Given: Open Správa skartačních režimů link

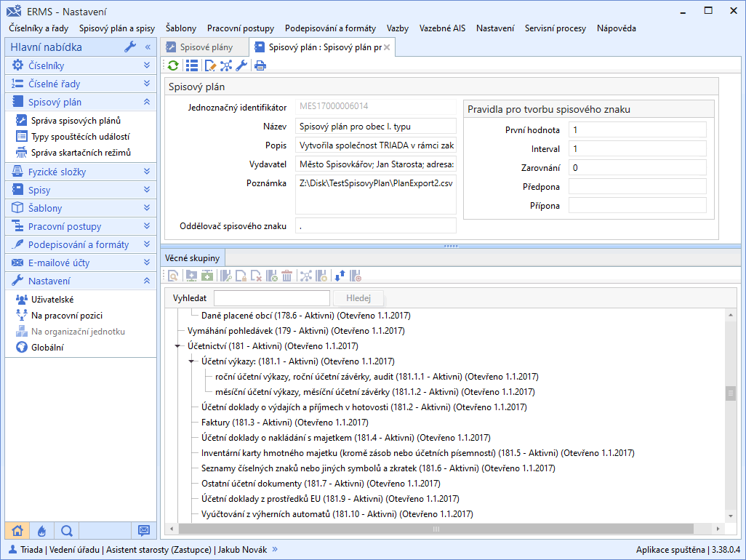Looking at the screenshot, I should point(81,153).
